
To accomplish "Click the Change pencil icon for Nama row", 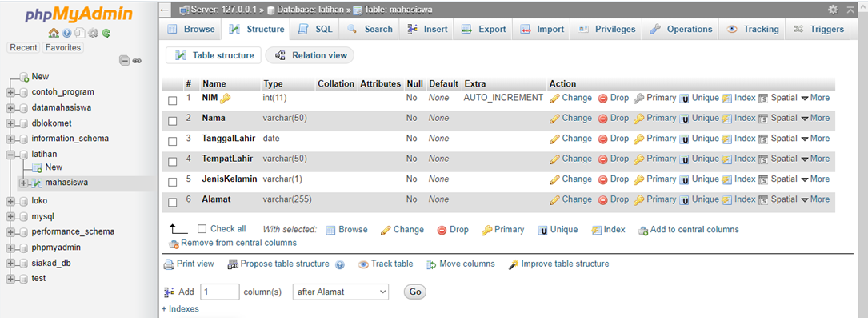I will (554, 119).
